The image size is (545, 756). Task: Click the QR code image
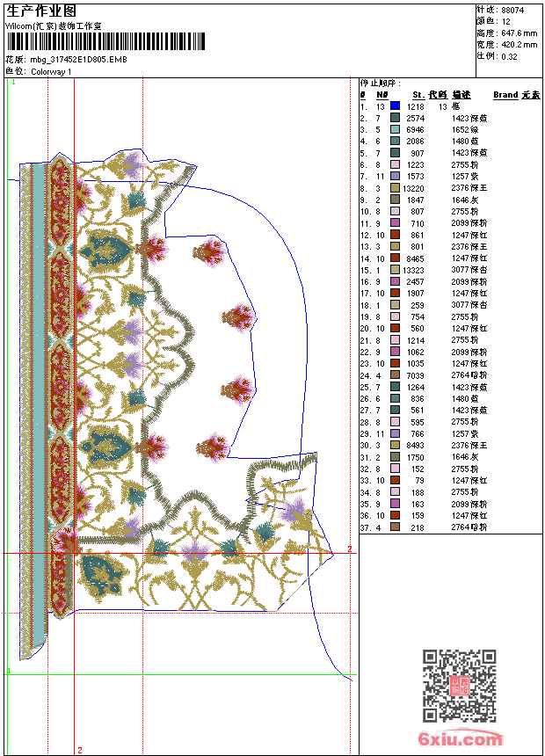click(x=459, y=685)
